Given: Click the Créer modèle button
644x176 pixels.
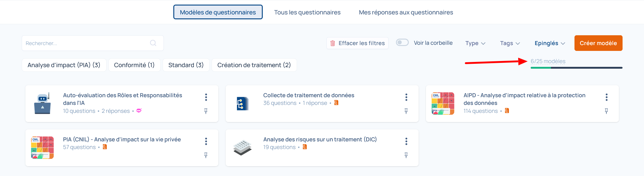Looking at the screenshot, I should (598, 43).
